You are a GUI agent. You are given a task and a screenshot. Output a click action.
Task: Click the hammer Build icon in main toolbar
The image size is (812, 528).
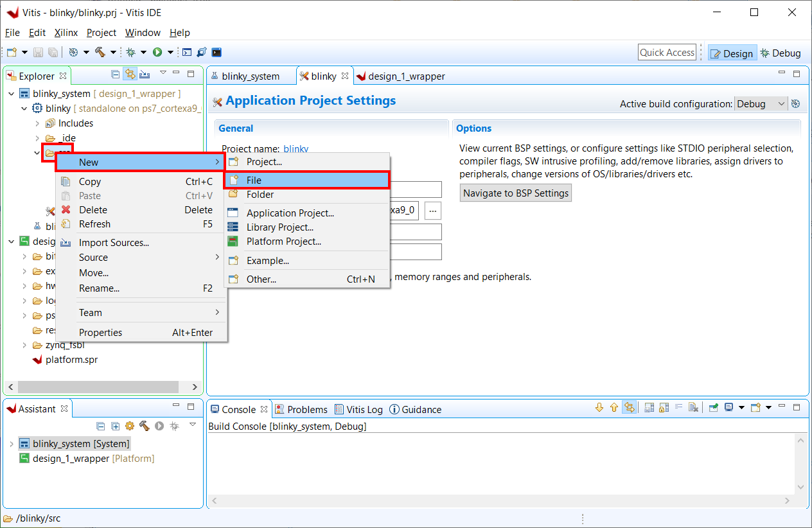[x=100, y=53]
